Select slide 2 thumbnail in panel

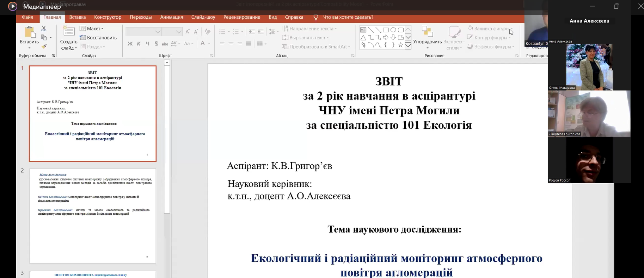[93, 216]
